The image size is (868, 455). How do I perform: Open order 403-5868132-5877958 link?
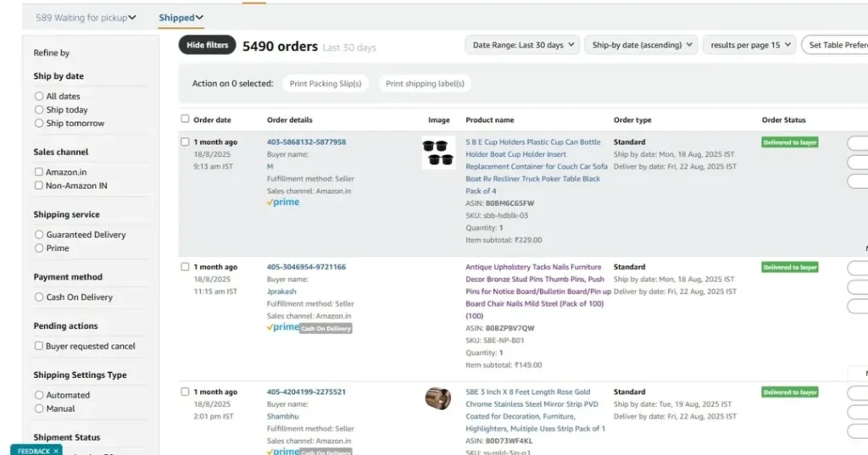point(306,142)
